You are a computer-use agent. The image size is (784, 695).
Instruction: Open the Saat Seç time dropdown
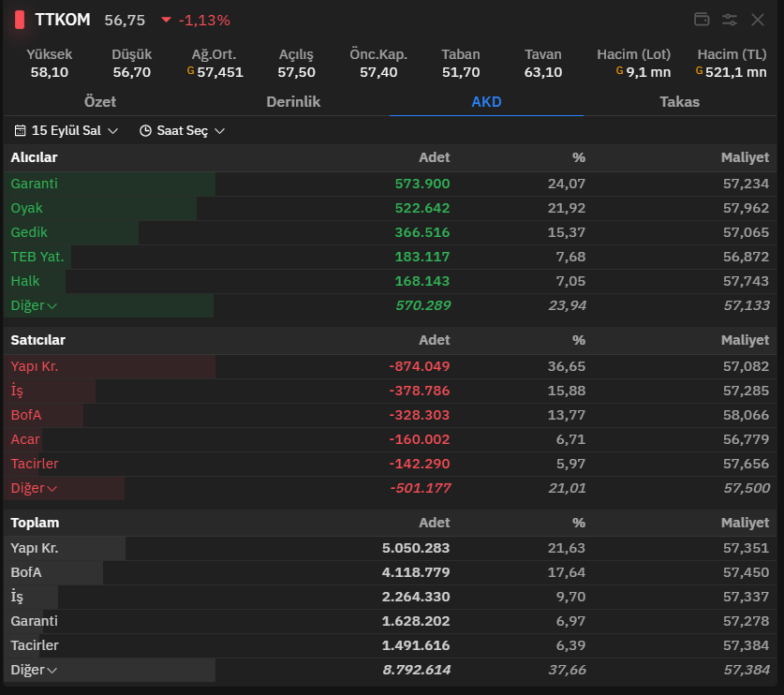pyautogui.click(x=182, y=130)
